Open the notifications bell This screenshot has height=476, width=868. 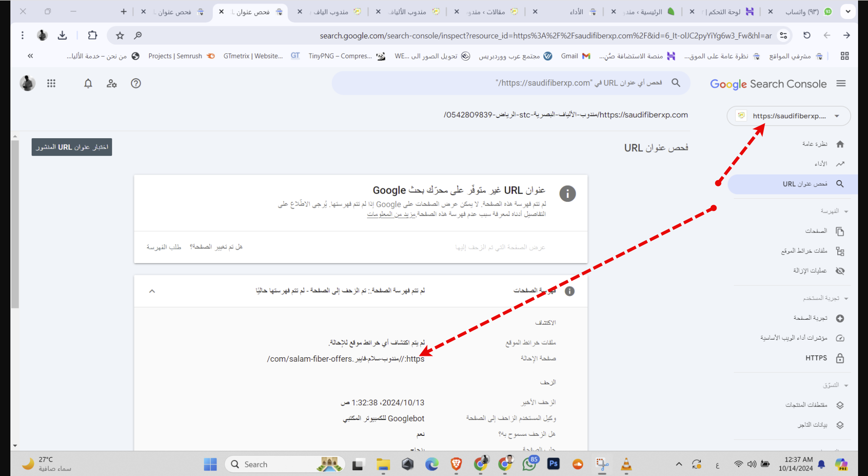(x=88, y=84)
